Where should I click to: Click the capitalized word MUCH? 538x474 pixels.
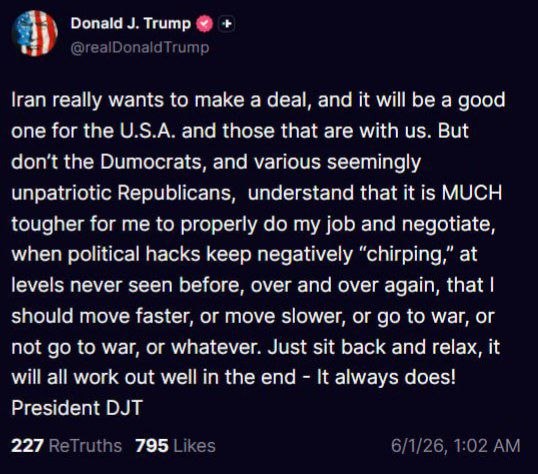point(472,193)
